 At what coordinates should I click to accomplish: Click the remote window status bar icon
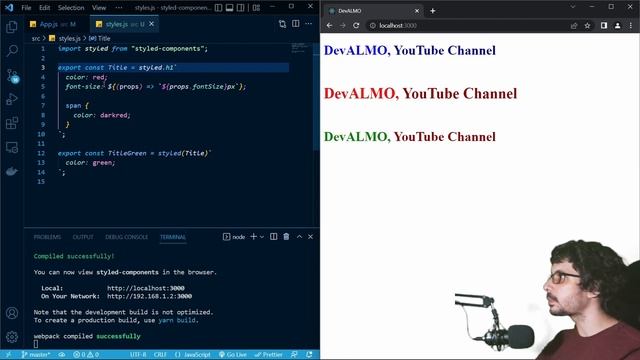coord(8,354)
